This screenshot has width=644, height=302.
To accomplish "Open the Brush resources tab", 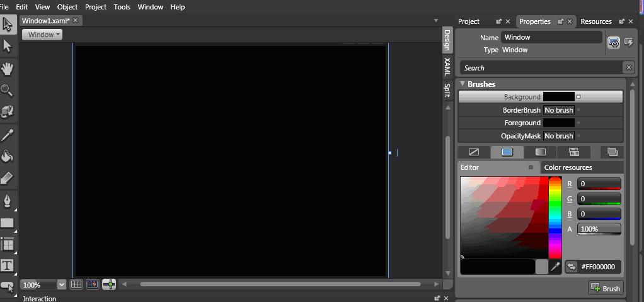I will point(612,152).
